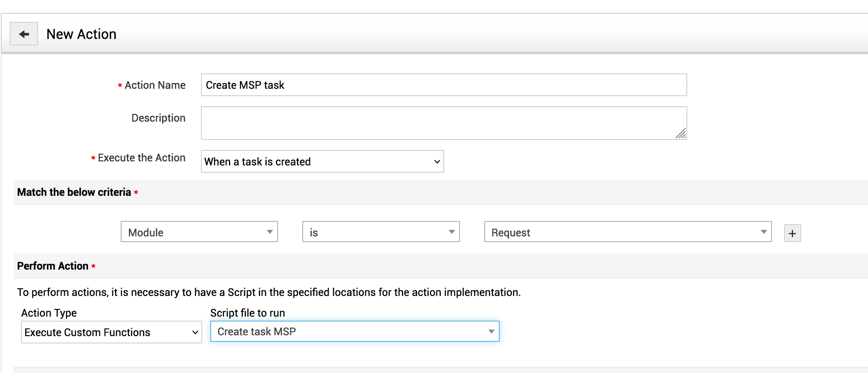Grab the Description box resize handle
The image size is (868, 373).
tap(681, 134)
